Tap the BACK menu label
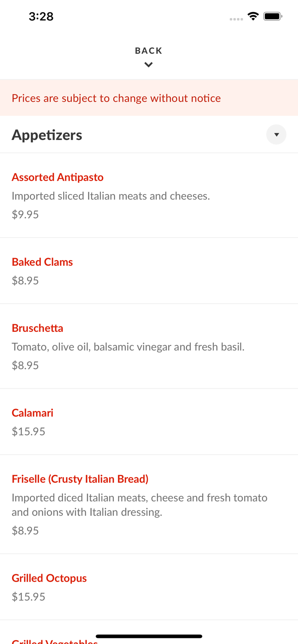The image size is (298, 644). pyautogui.click(x=149, y=50)
